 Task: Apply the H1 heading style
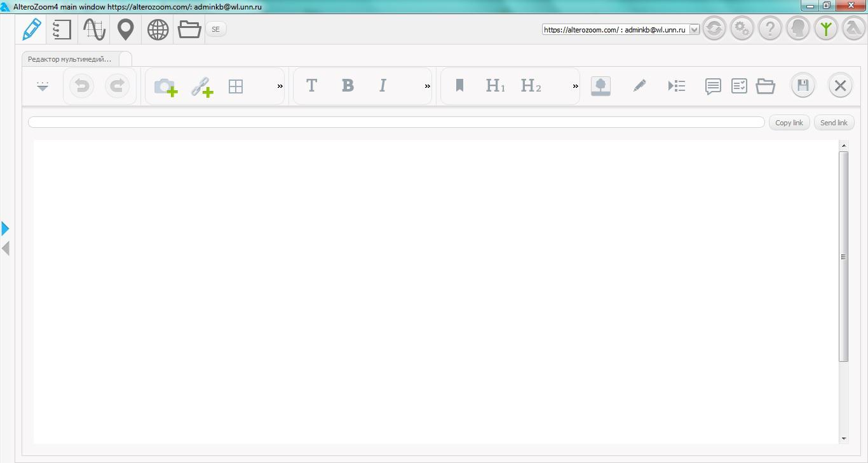point(495,86)
